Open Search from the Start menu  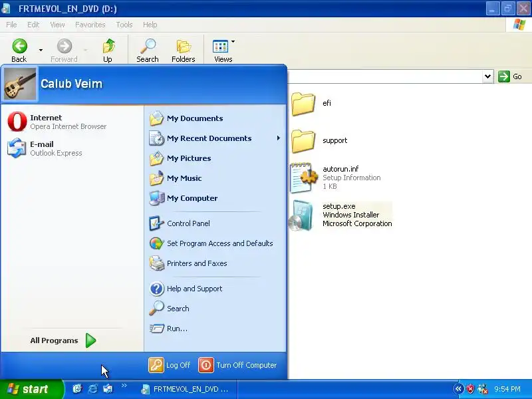[215, 309]
